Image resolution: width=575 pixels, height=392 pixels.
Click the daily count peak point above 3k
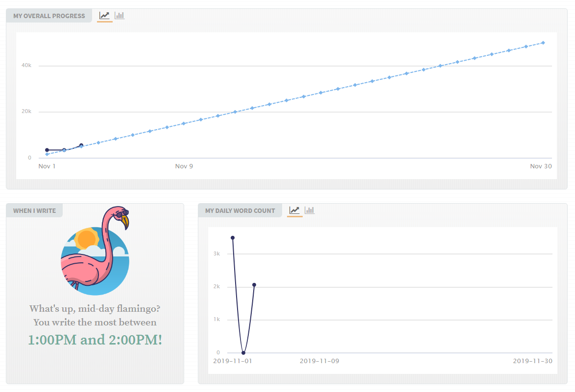click(x=233, y=238)
